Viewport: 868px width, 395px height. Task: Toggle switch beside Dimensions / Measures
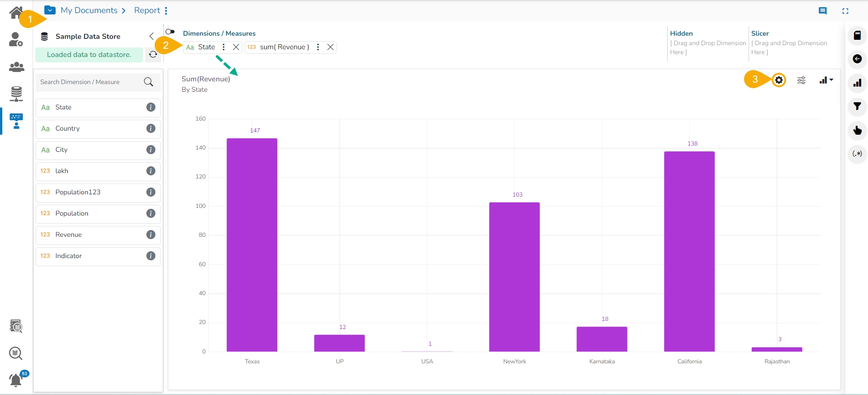170,32
